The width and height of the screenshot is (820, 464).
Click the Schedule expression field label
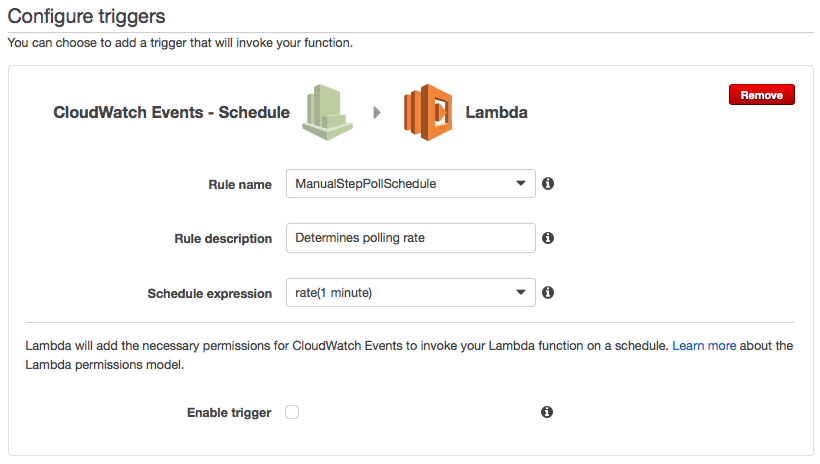(209, 294)
